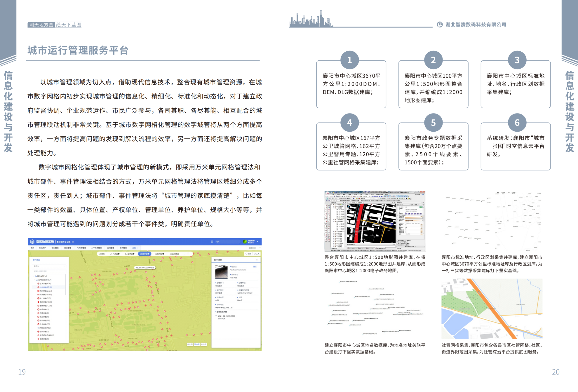Click the manhole photo in 部件信息
Viewport: 578px width, 392px height.
click(221, 272)
